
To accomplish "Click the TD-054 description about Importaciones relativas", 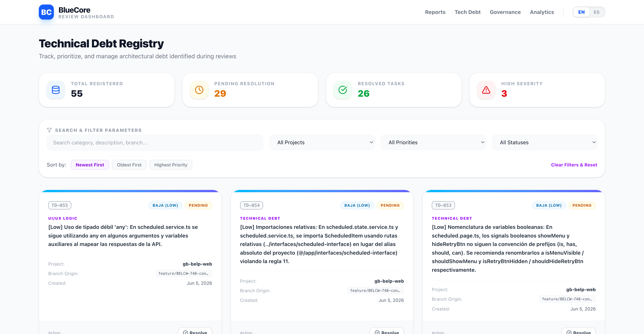I will click(319, 244).
